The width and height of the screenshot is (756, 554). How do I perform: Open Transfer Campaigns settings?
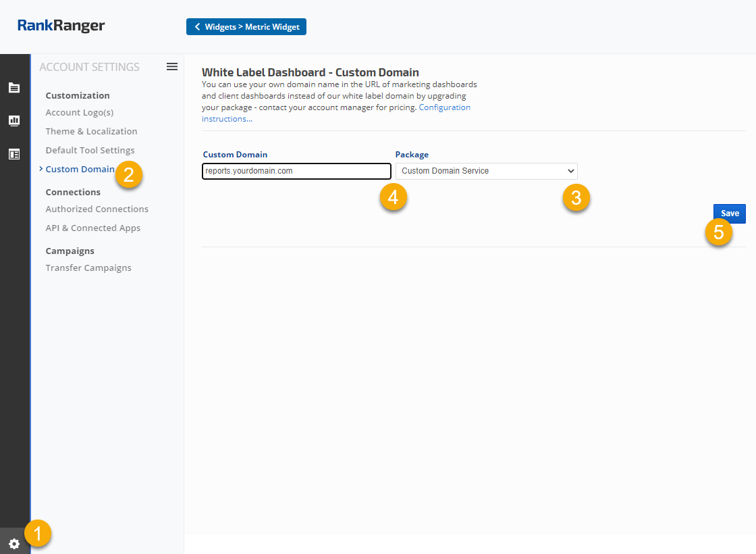(x=88, y=268)
